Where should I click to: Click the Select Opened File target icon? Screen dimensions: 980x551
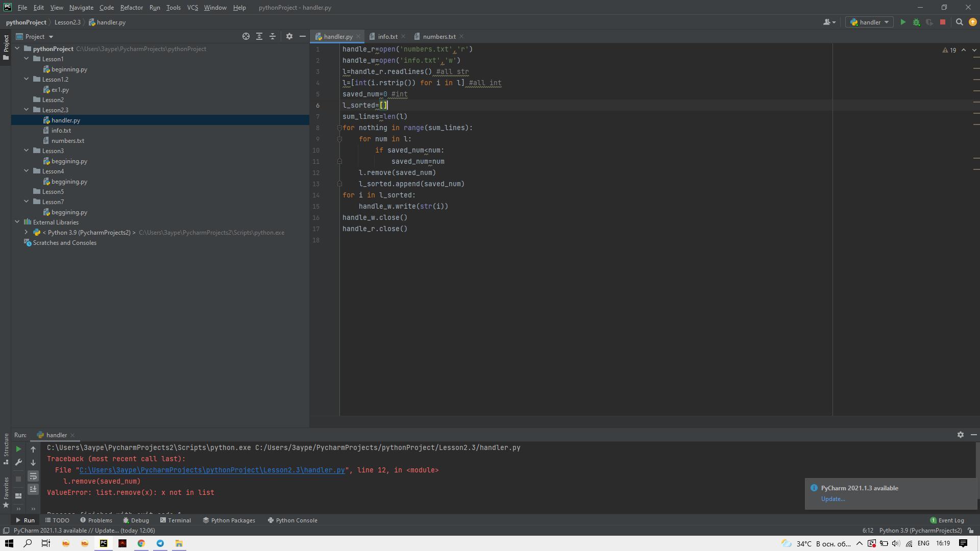point(246,37)
